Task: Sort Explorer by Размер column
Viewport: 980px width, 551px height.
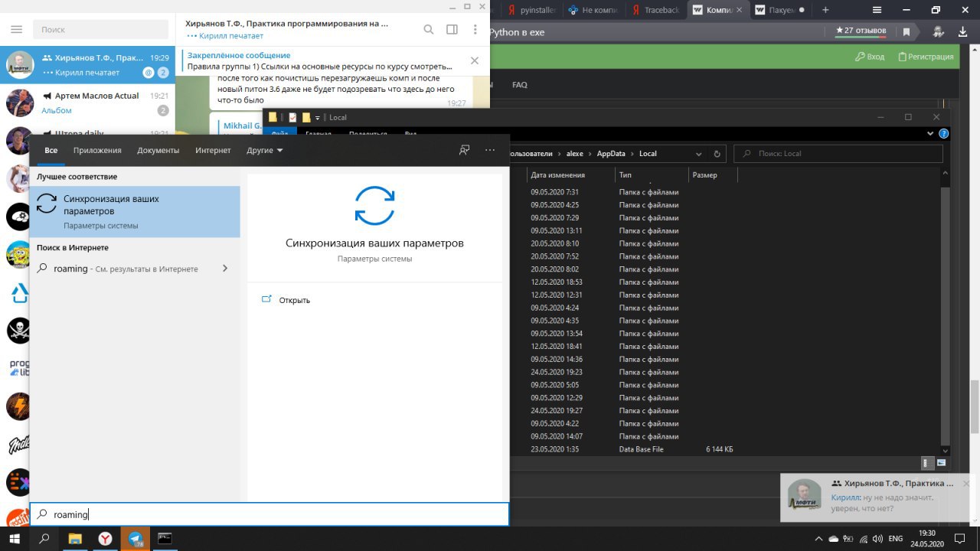Action: pyautogui.click(x=714, y=175)
